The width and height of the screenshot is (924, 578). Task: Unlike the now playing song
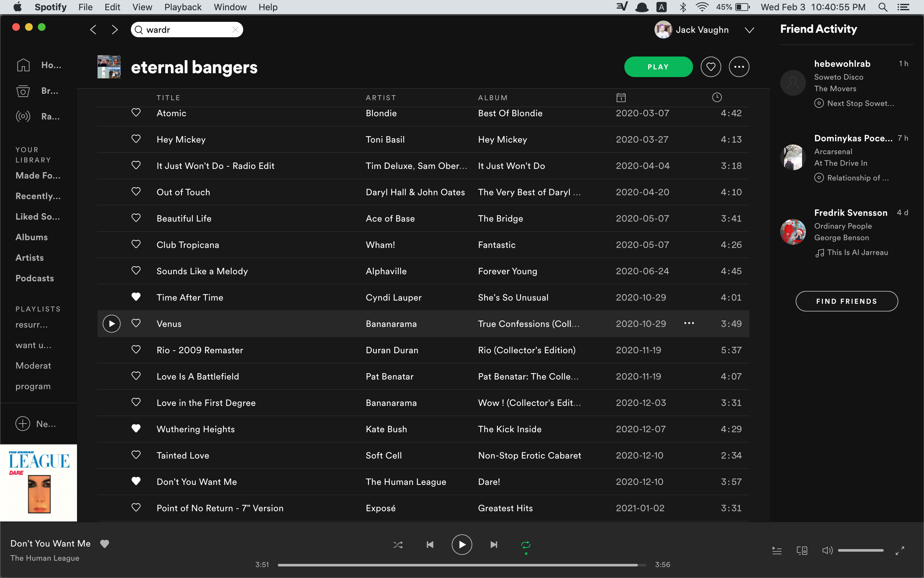tap(105, 544)
